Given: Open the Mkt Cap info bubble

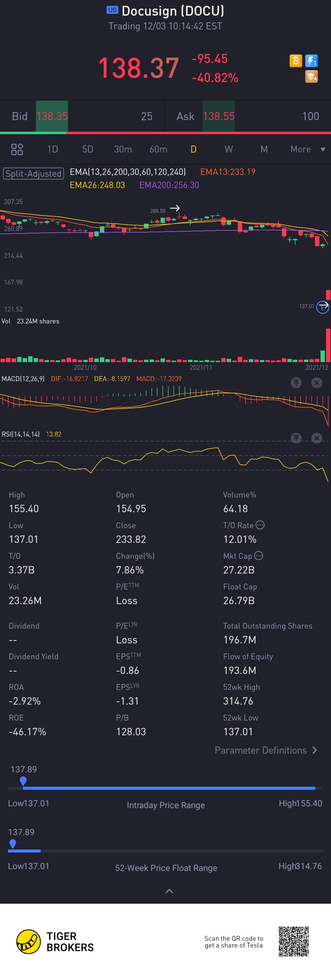Looking at the screenshot, I should click(x=259, y=556).
